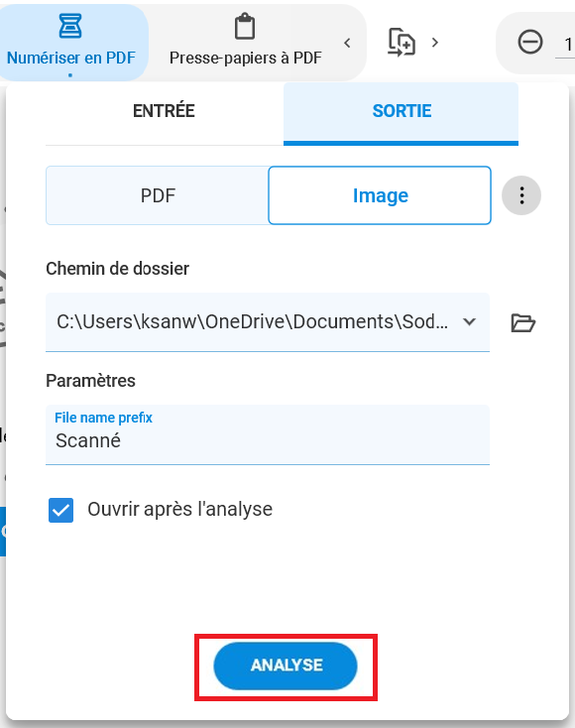Click the Chemin de dossier path combo box

268,322
